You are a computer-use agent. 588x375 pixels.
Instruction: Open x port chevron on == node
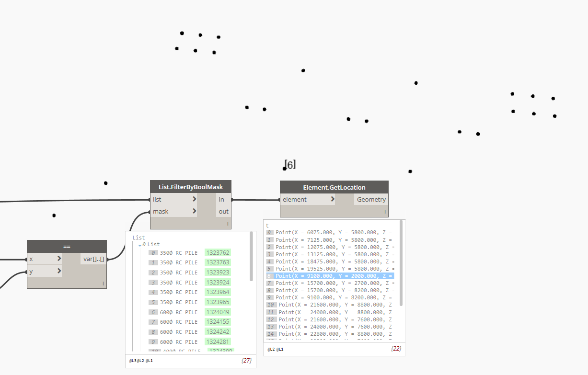(x=59, y=259)
